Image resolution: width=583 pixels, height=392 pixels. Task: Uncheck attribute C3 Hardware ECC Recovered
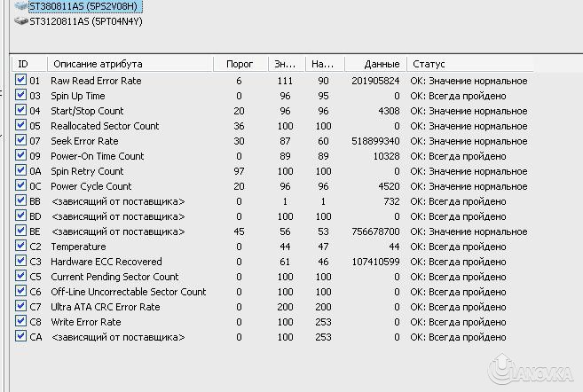(20, 261)
